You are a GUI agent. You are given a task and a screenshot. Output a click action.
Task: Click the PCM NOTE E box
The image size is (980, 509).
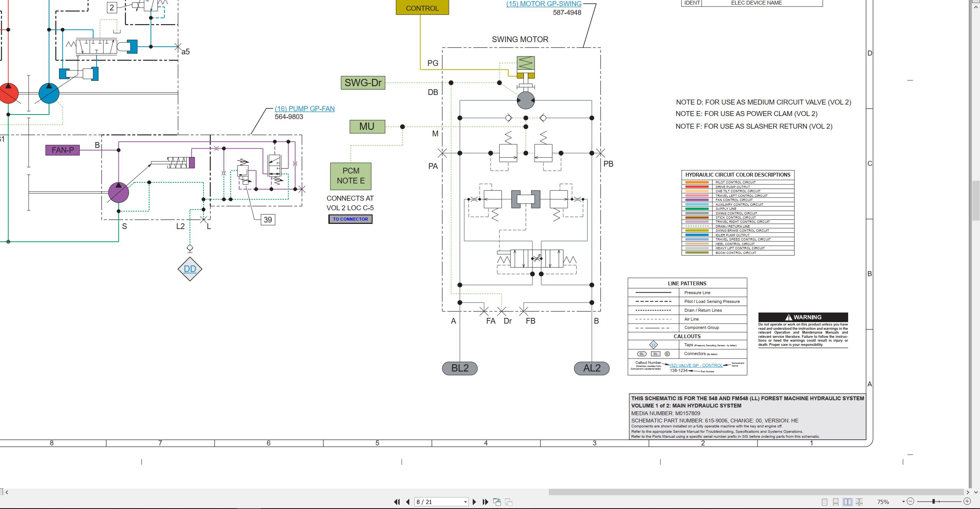(x=351, y=176)
